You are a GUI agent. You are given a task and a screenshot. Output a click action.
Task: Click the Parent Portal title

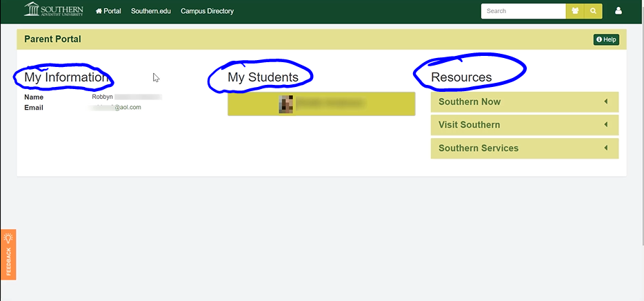click(52, 39)
